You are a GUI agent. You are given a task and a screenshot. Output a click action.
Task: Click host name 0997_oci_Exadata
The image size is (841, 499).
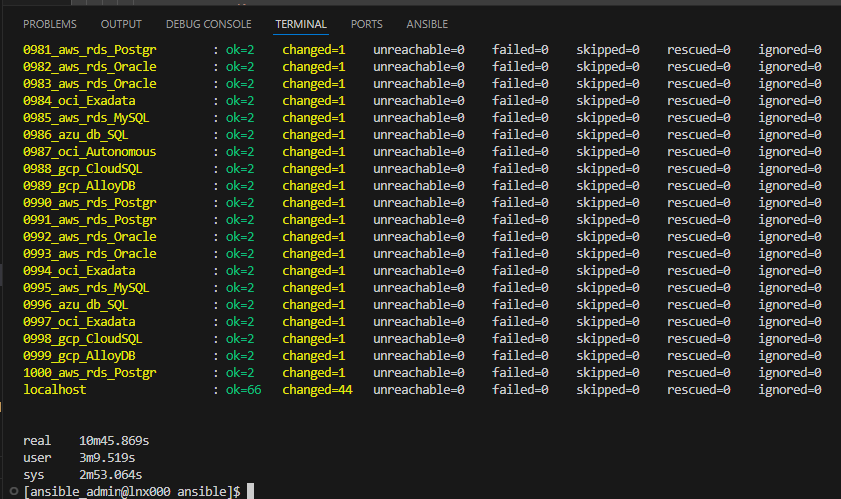79,322
